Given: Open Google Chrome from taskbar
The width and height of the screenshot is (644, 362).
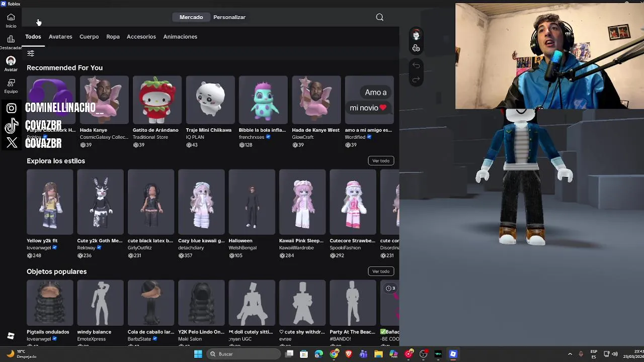Looking at the screenshot, I should pos(334,354).
